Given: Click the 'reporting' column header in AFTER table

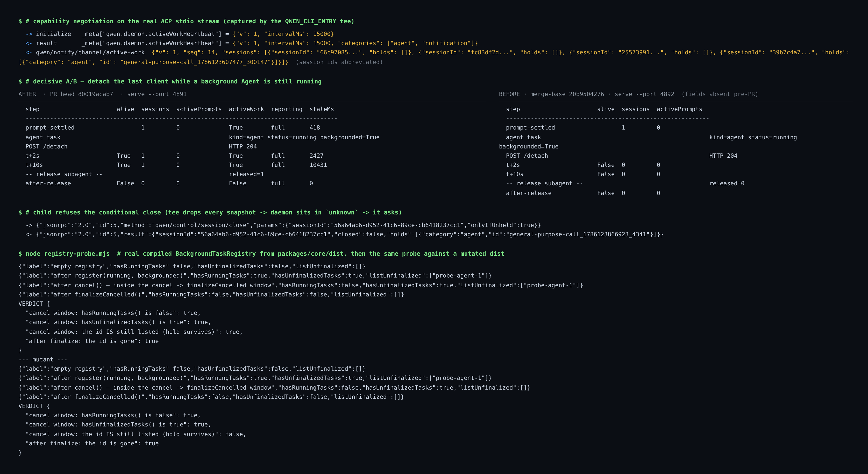Looking at the screenshot, I should click(x=287, y=109).
